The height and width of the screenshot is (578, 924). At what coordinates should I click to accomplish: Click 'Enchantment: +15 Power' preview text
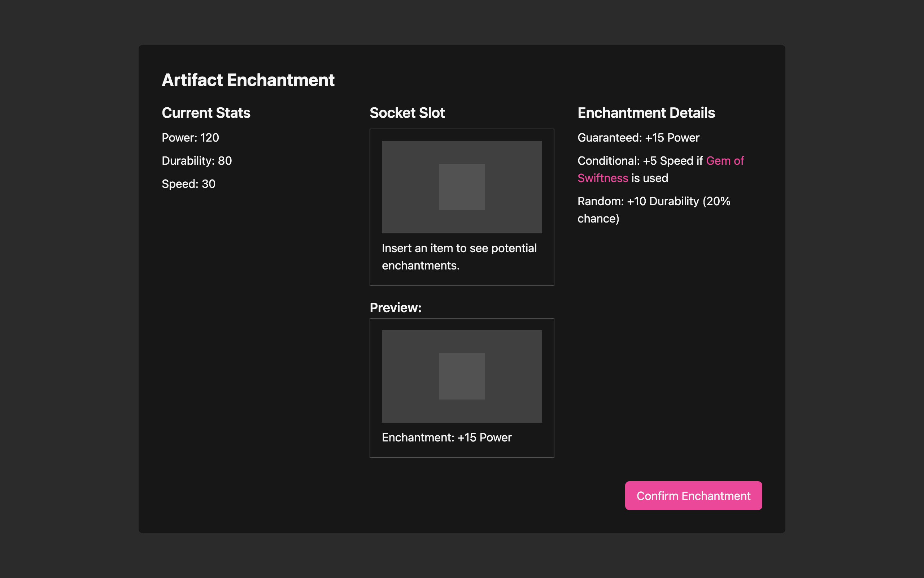pyautogui.click(x=447, y=437)
